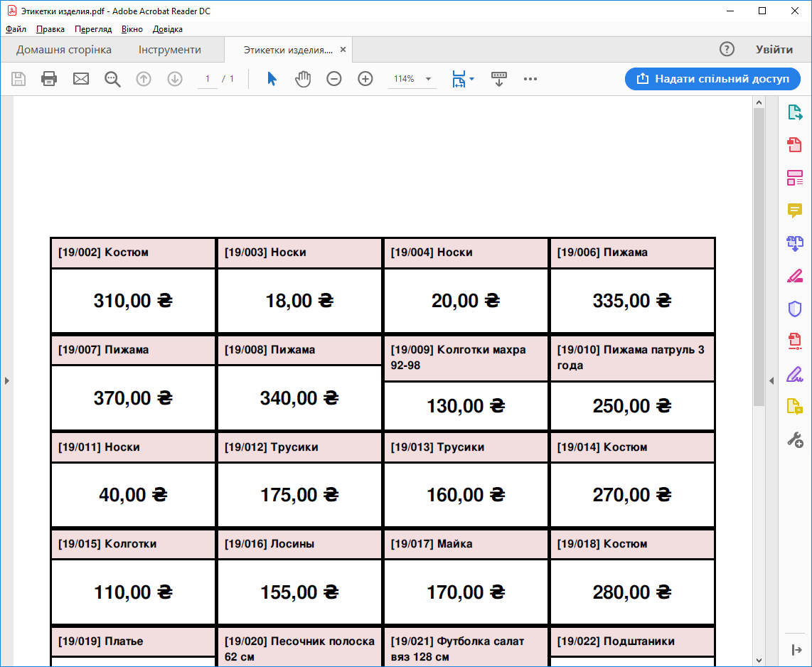Expand page fit options dropdown arrow
This screenshot has width=812, height=667.
pyautogui.click(x=471, y=79)
